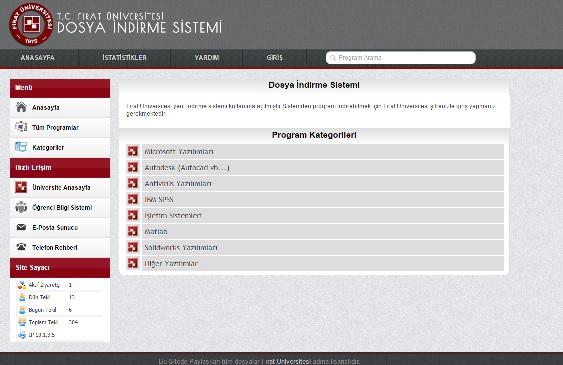Open the Matlab category link
The width and height of the screenshot is (563, 365).
pos(156,231)
